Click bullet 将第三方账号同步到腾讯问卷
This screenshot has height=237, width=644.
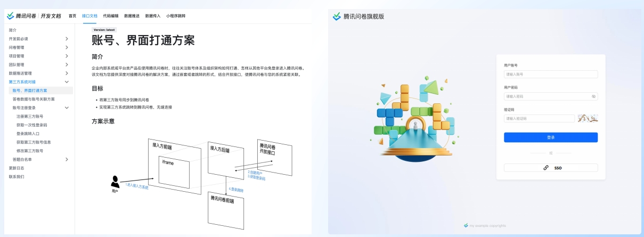[124, 100]
